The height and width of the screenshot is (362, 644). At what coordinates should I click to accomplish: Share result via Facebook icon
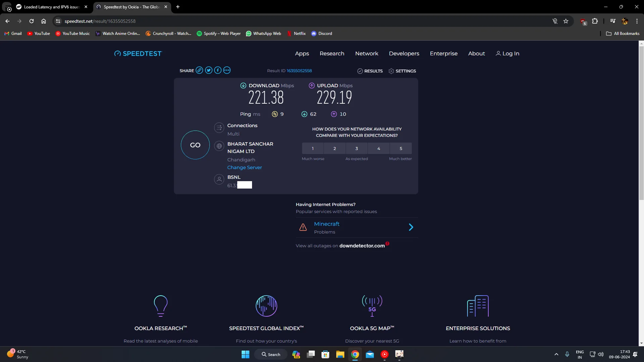(218, 70)
